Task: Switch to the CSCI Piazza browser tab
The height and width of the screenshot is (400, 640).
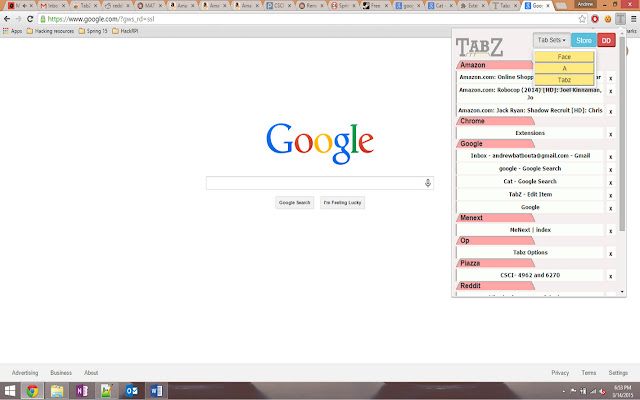Action: [279, 6]
